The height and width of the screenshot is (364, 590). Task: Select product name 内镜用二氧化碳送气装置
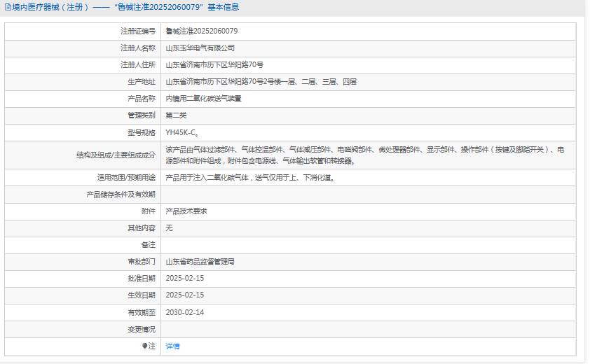(x=204, y=99)
